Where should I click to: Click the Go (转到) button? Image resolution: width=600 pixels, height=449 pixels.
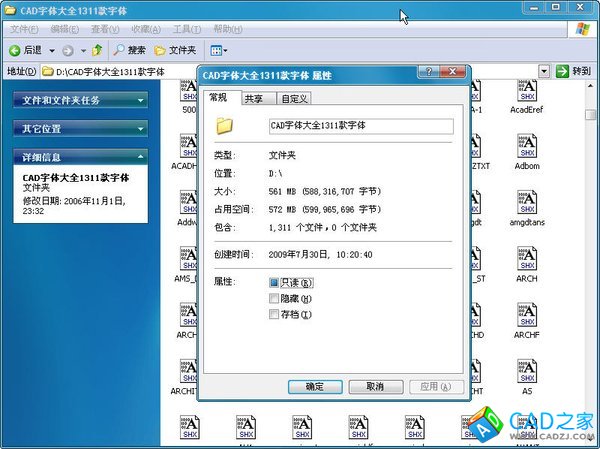[x=573, y=71]
